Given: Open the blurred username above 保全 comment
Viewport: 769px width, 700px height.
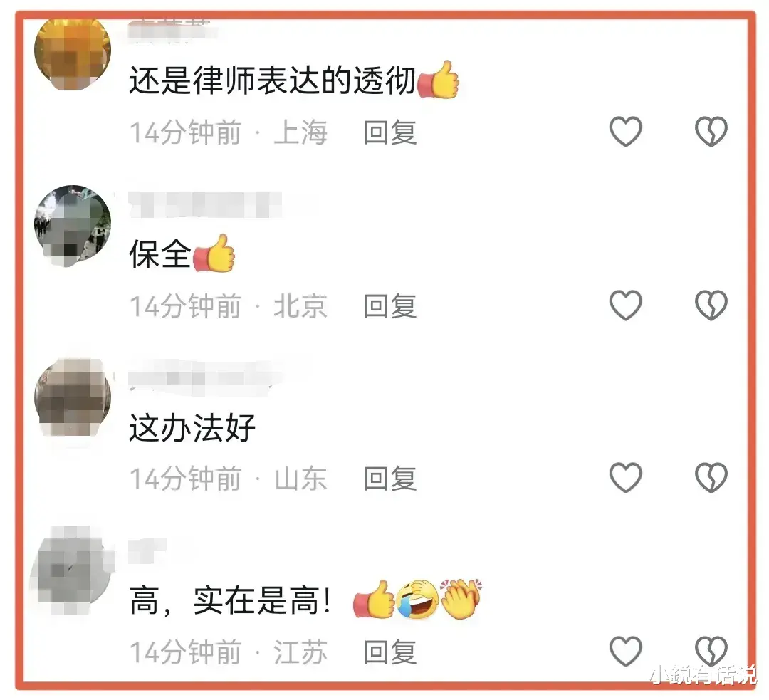Looking at the screenshot, I should (205, 205).
